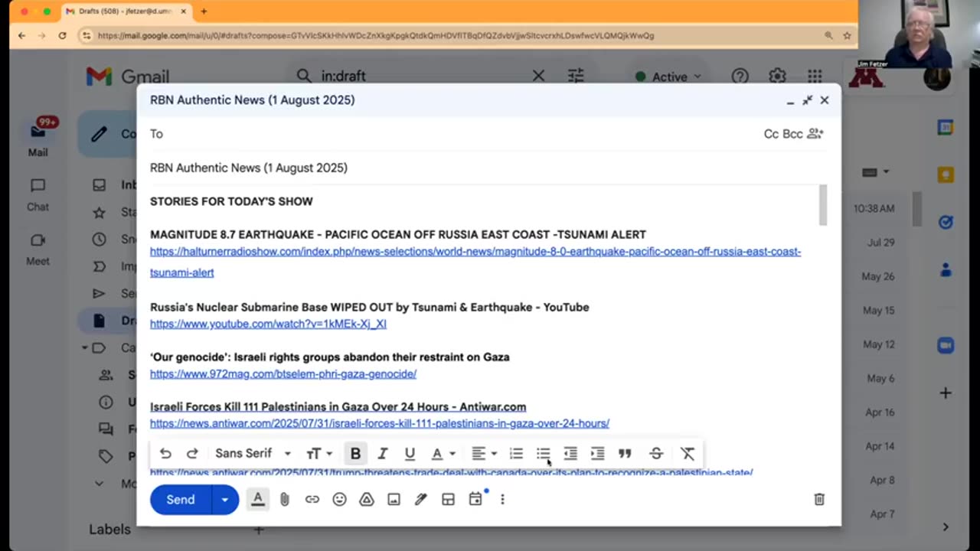Clear the Gmail search box
The width and height of the screenshot is (980, 551).
tap(538, 76)
